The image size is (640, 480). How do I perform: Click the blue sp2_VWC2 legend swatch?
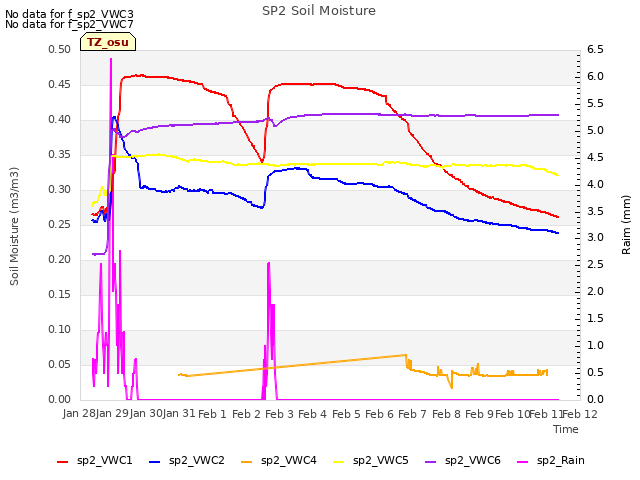coord(155,462)
